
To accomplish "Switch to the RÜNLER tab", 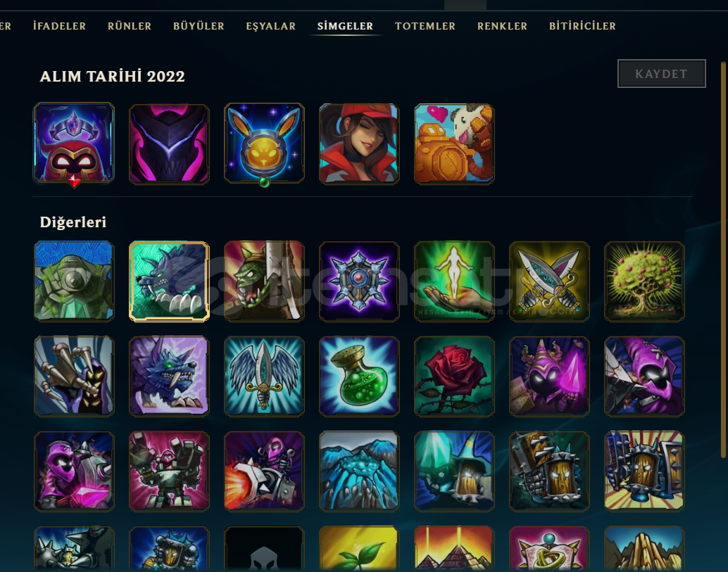I will 129,26.
